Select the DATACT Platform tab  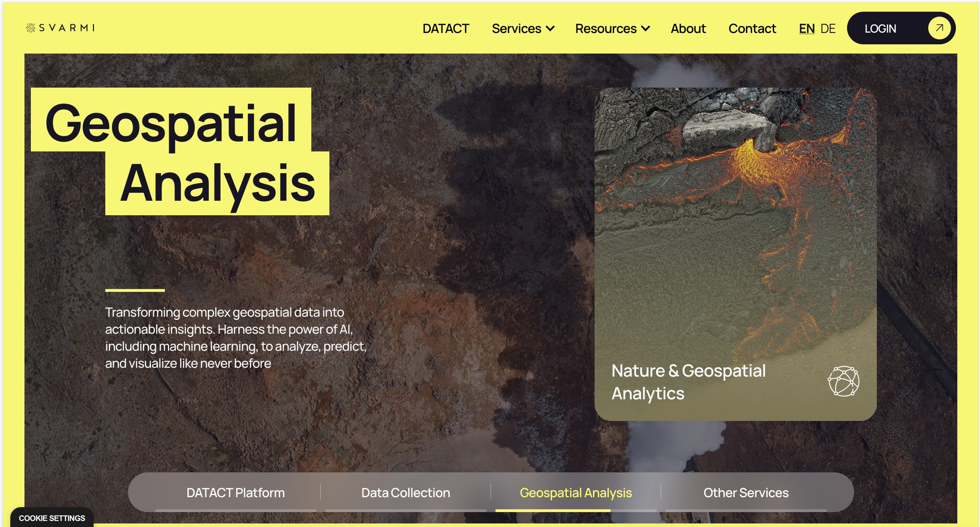(x=235, y=492)
